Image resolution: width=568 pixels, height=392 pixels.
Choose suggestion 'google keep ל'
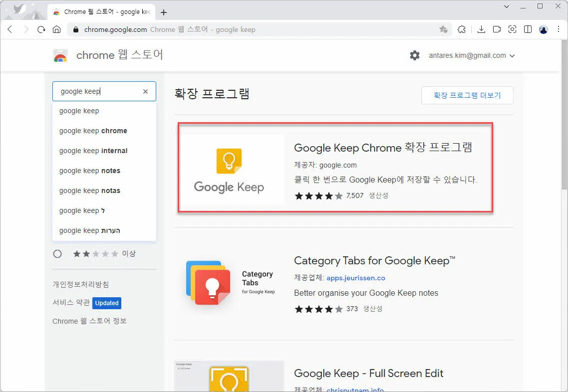point(104,210)
